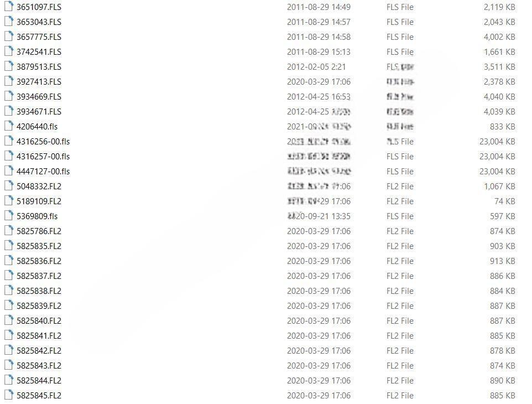The width and height of the screenshot is (532, 404).
Task: Select the 23,004 KB size of 4316257-00.fls
Action: [497, 157]
